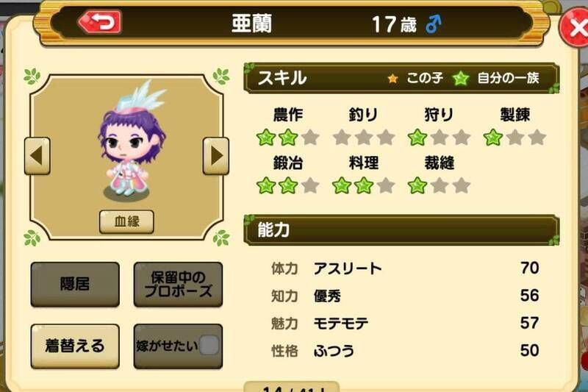Tap the orange star この子 legend icon
Screen dimensions: 588x392
(x=392, y=79)
